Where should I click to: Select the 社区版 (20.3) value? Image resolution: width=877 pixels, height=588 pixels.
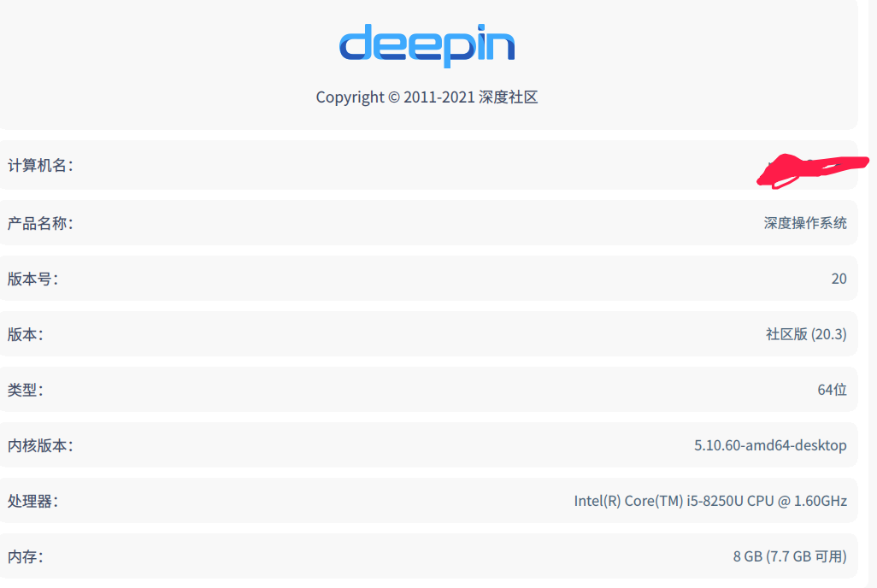(x=806, y=334)
